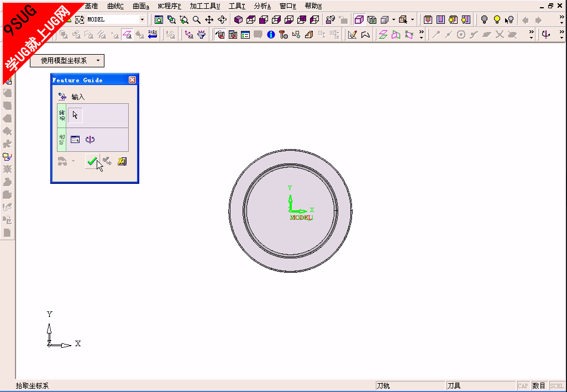Click the coordinate system axis toolbar icon

[x=545, y=35]
